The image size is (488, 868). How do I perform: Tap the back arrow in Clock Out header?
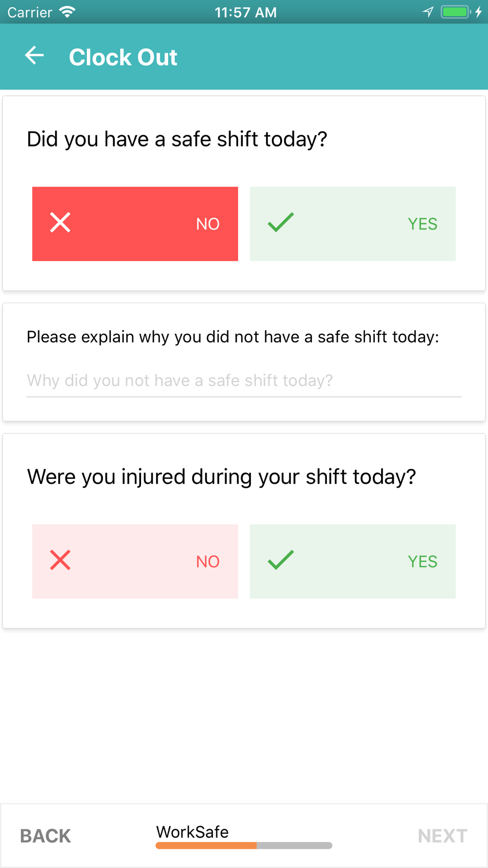[x=34, y=56]
